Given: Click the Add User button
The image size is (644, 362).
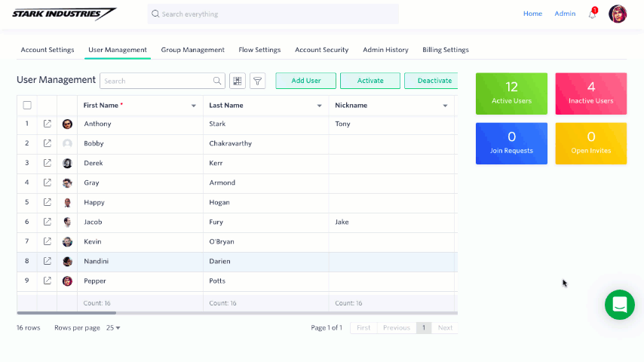Looking at the screenshot, I should (306, 81).
